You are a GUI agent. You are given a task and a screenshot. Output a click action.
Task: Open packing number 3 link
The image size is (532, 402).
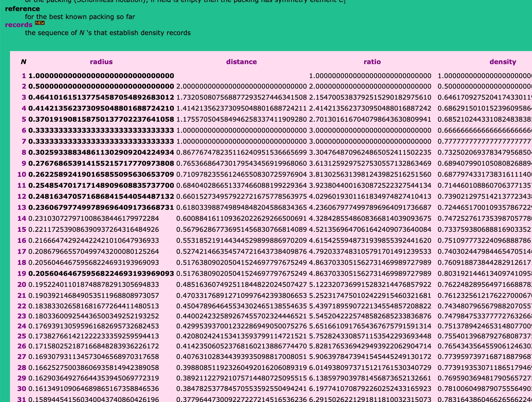[x=24, y=97]
